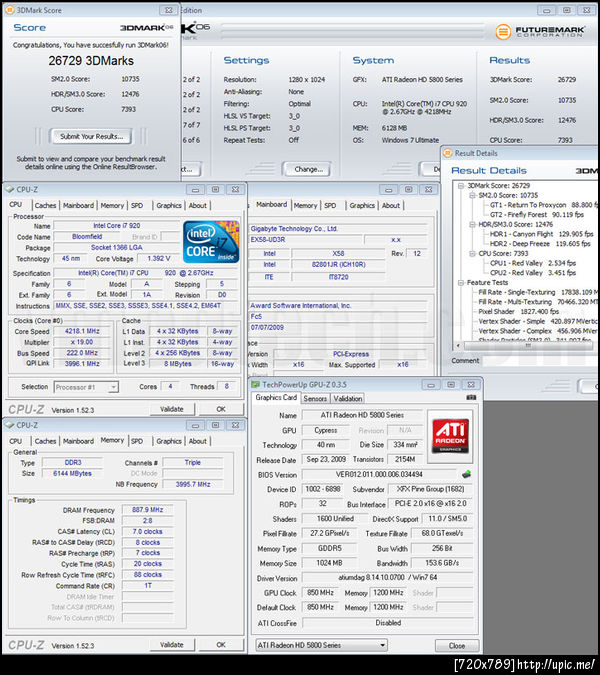Click the NB Frequency value 3995.7 MHz

click(193, 484)
